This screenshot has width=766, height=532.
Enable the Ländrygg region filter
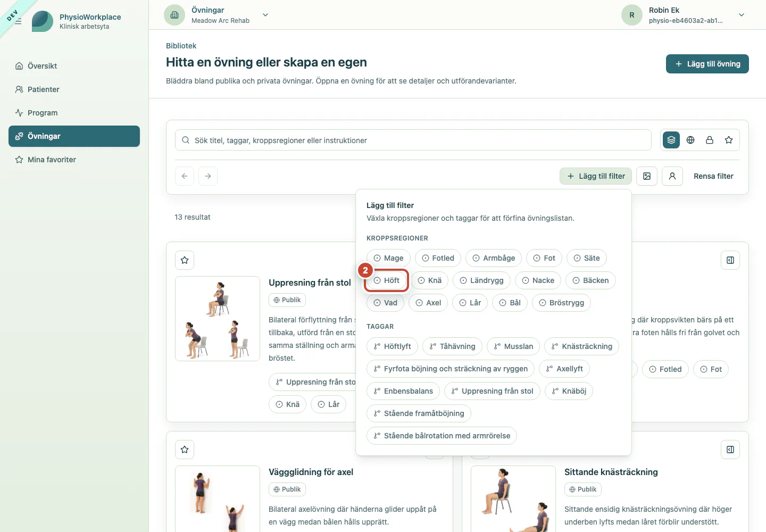tap(481, 280)
